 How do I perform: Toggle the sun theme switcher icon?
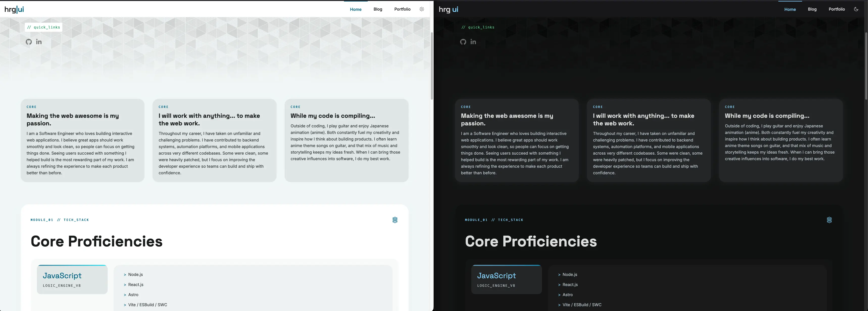pos(421,9)
